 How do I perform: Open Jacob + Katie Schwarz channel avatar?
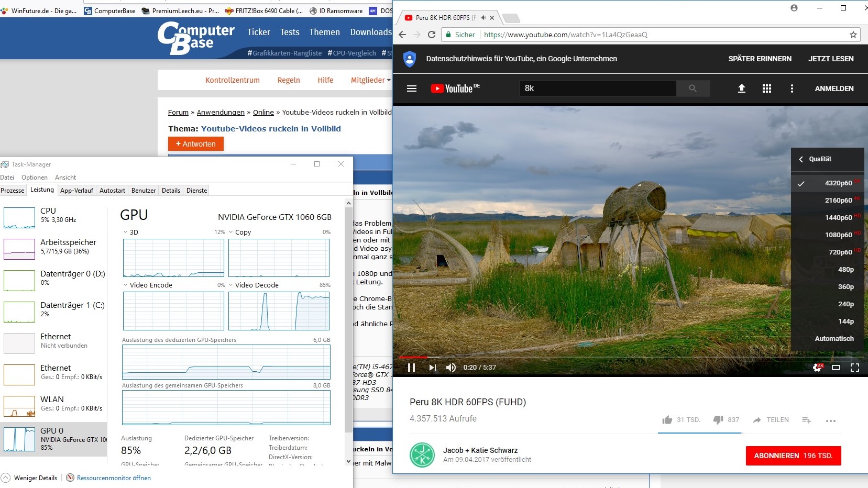click(x=422, y=454)
